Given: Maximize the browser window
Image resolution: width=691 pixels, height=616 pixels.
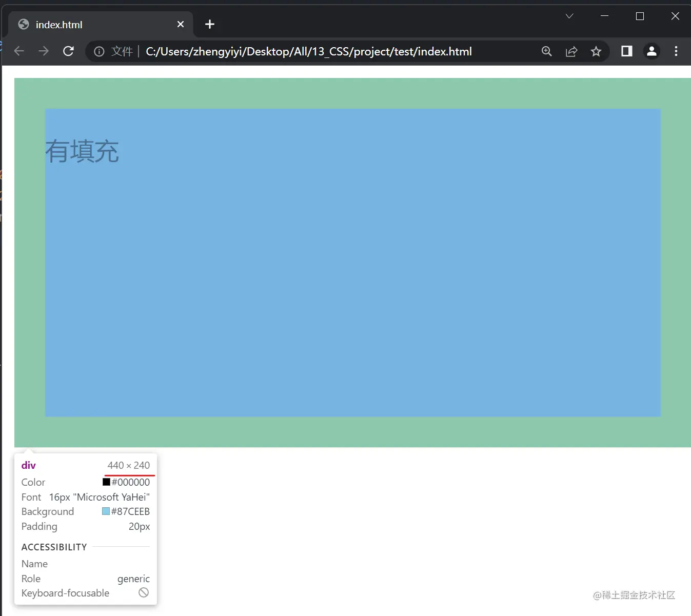Looking at the screenshot, I should [x=640, y=16].
